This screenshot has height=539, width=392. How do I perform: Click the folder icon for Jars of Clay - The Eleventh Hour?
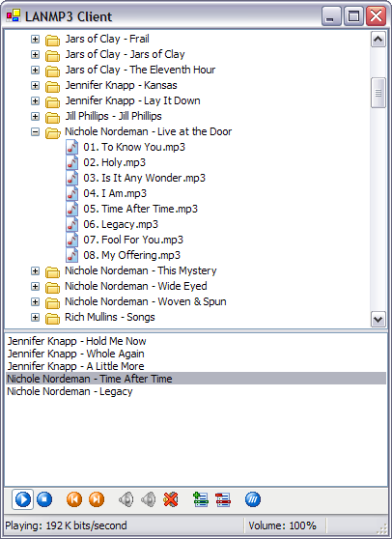tap(52, 71)
